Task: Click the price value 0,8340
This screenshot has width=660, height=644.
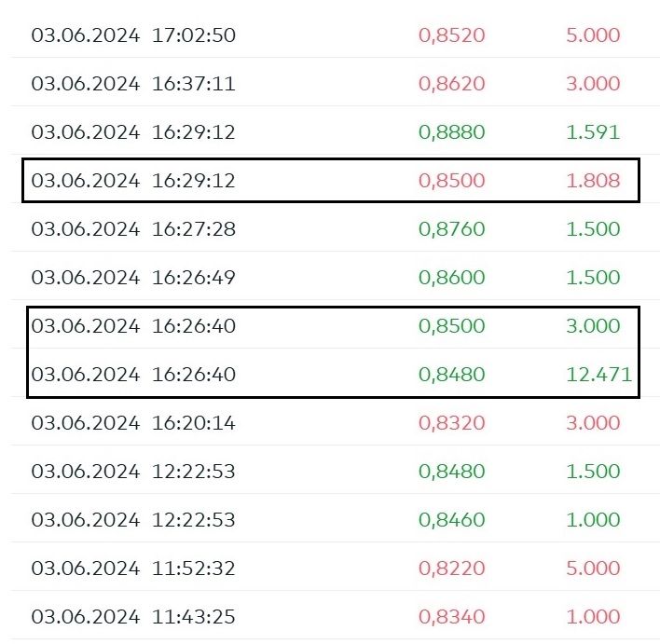Action: [452, 617]
